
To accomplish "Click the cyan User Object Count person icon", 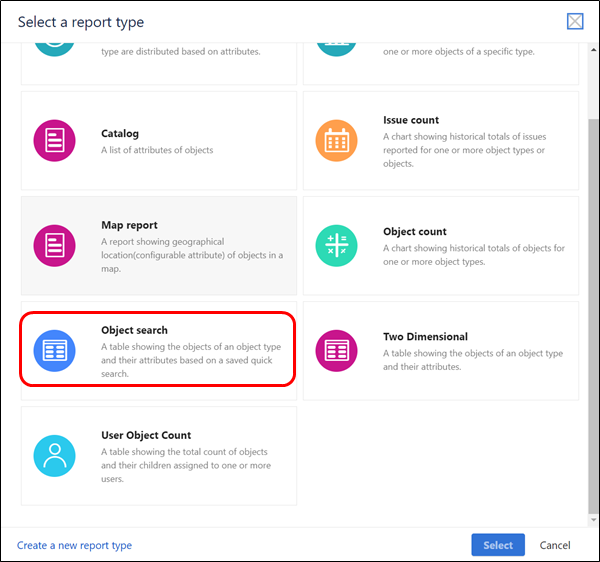I will tap(54, 456).
